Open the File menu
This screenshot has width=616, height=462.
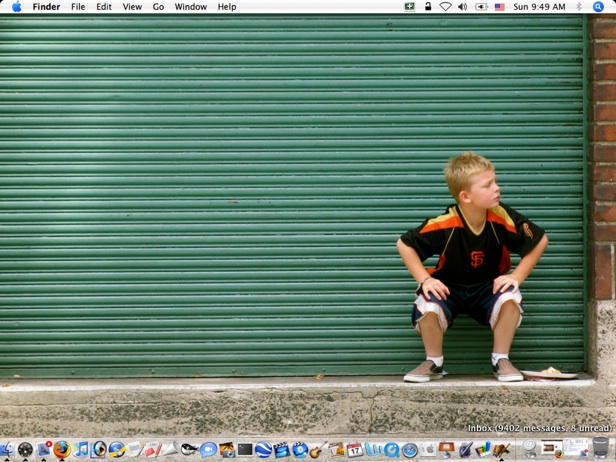pos(78,7)
